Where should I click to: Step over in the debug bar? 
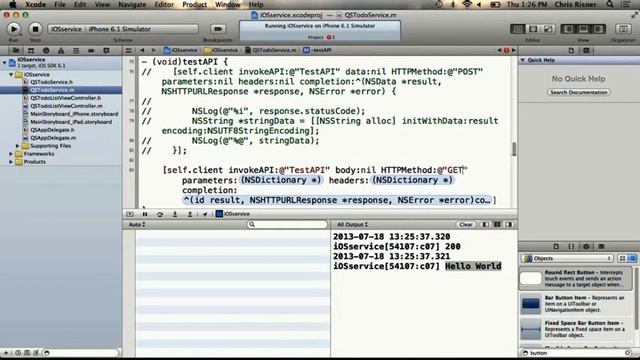(160, 214)
